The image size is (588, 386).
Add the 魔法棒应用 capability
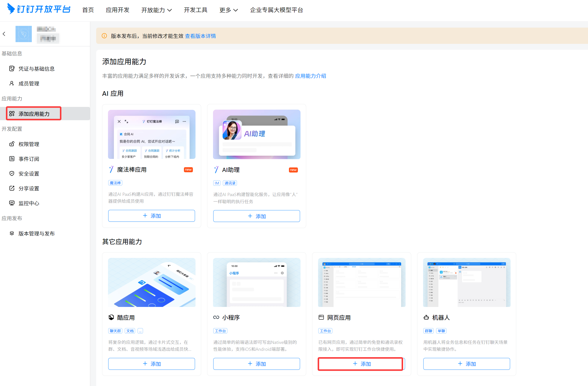point(151,216)
